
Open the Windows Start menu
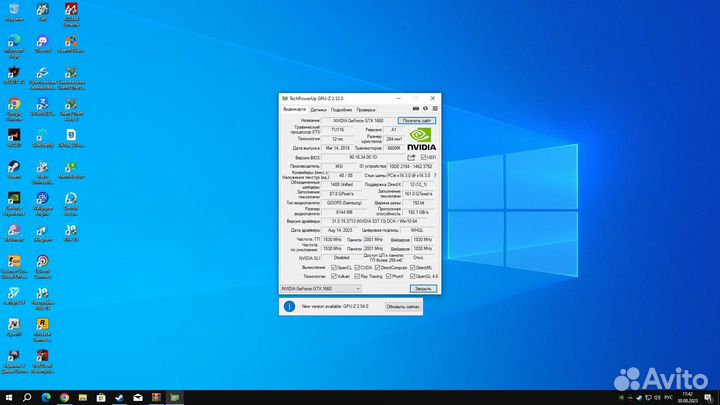[x=9, y=398]
